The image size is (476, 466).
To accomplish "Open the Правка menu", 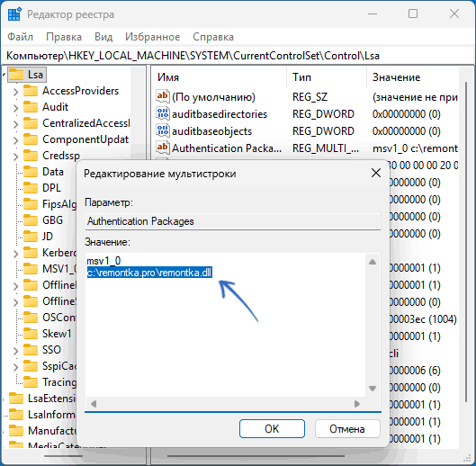I will pyautogui.click(x=64, y=37).
